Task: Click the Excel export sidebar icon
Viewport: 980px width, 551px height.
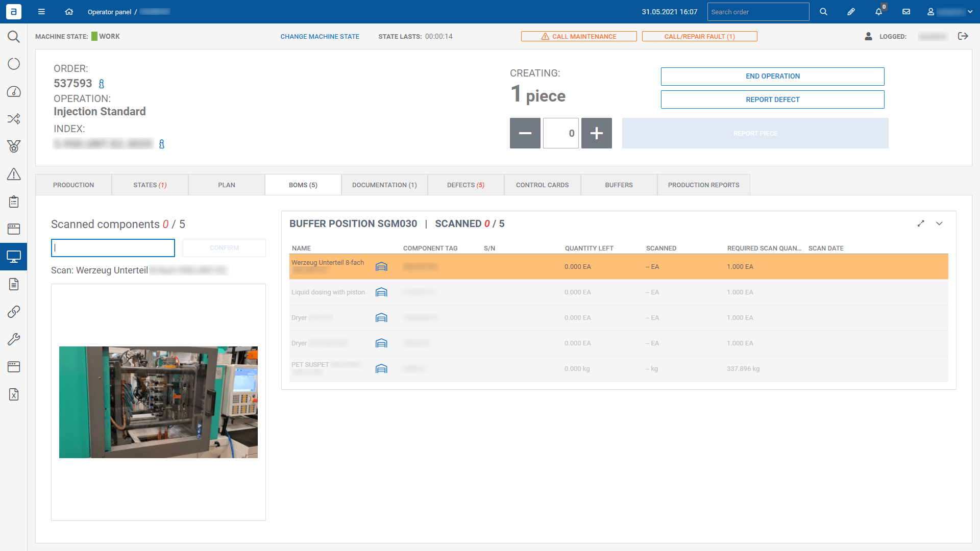Action: tap(14, 394)
